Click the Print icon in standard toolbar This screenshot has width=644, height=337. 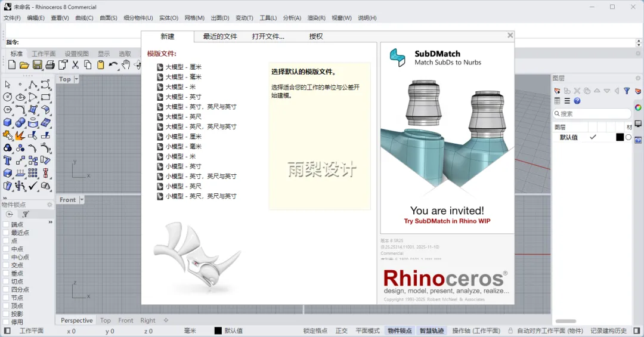point(50,64)
